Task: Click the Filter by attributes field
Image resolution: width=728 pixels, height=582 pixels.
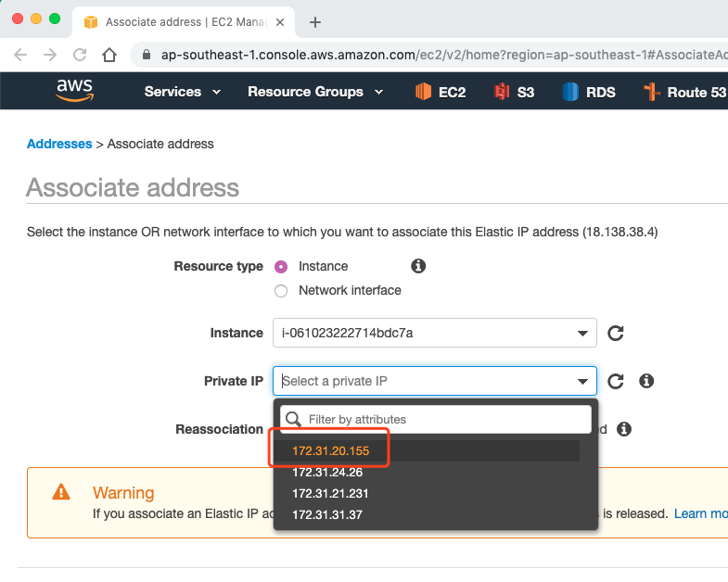Action: pyautogui.click(x=436, y=419)
